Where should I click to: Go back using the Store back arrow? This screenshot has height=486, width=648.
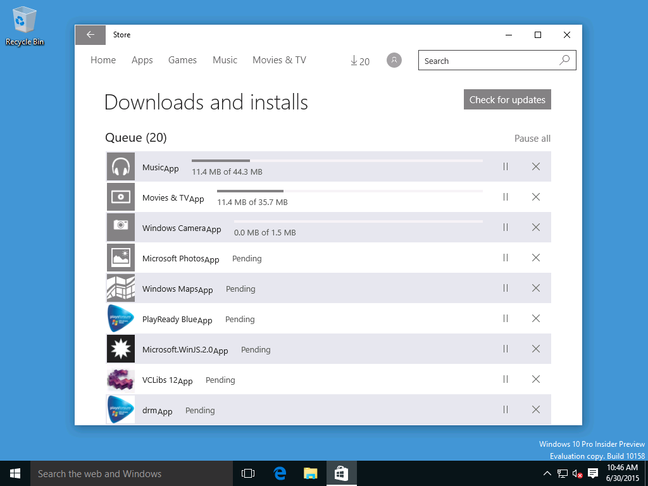[x=91, y=35]
